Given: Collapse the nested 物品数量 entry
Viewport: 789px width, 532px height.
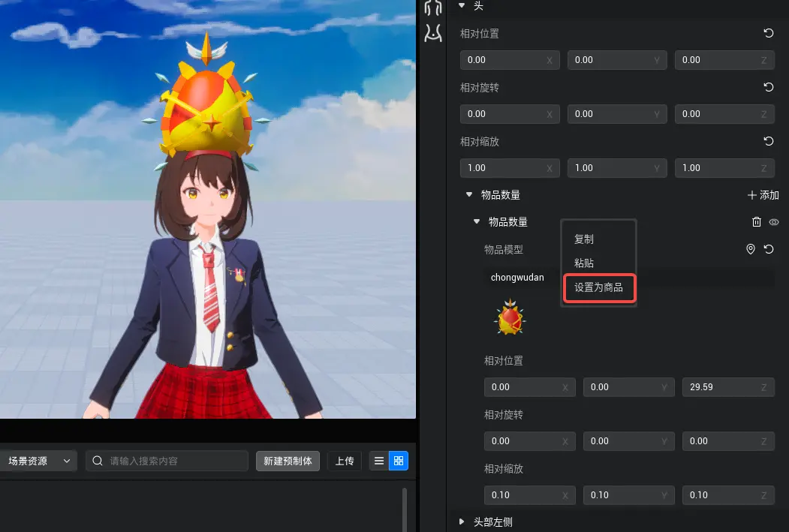Looking at the screenshot, I should click(x=477, y=221).
